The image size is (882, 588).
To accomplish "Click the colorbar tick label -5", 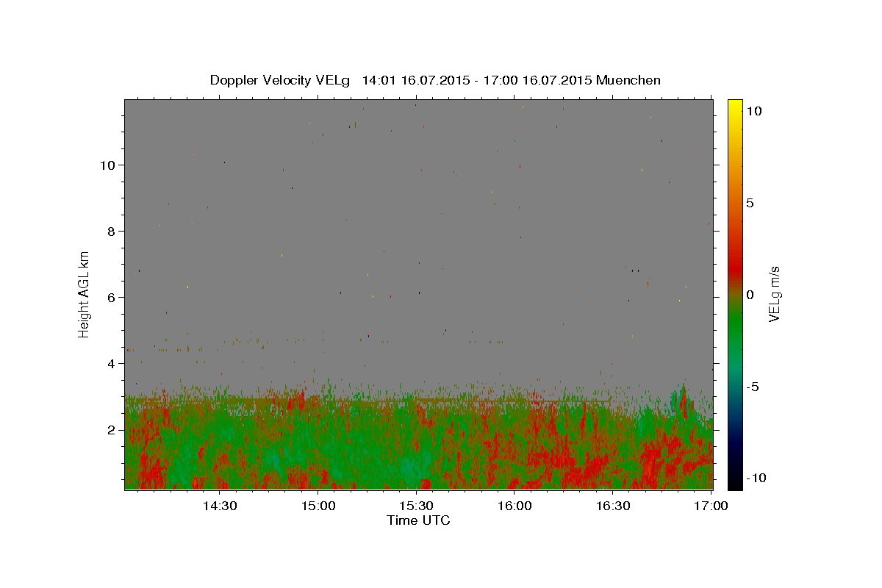I will [x=753, y=387].
